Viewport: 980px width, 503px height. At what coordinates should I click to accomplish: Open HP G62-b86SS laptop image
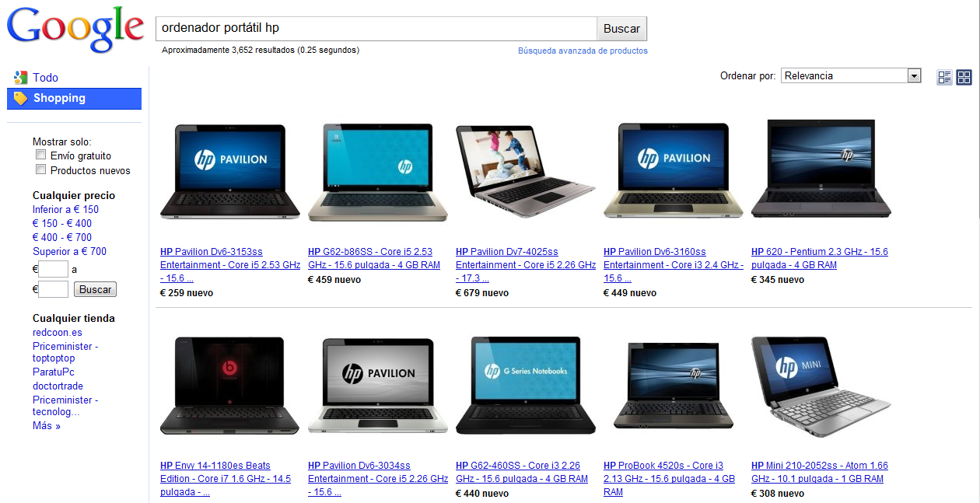378,173
